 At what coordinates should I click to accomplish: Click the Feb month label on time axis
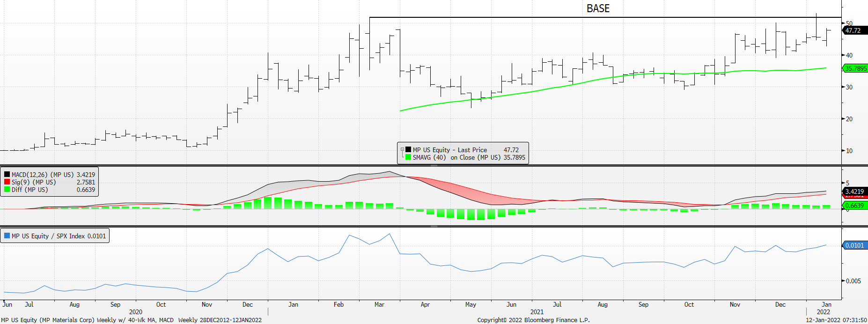click(x=338, y=304)
